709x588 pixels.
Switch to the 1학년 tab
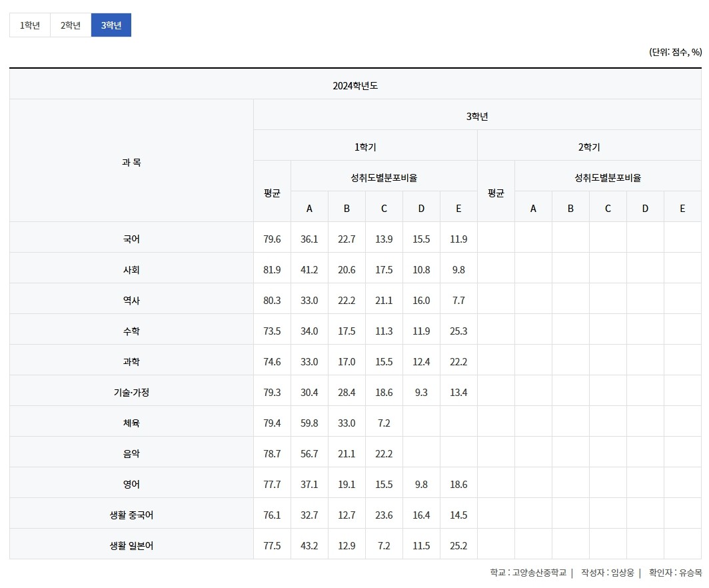pos(30,25)
